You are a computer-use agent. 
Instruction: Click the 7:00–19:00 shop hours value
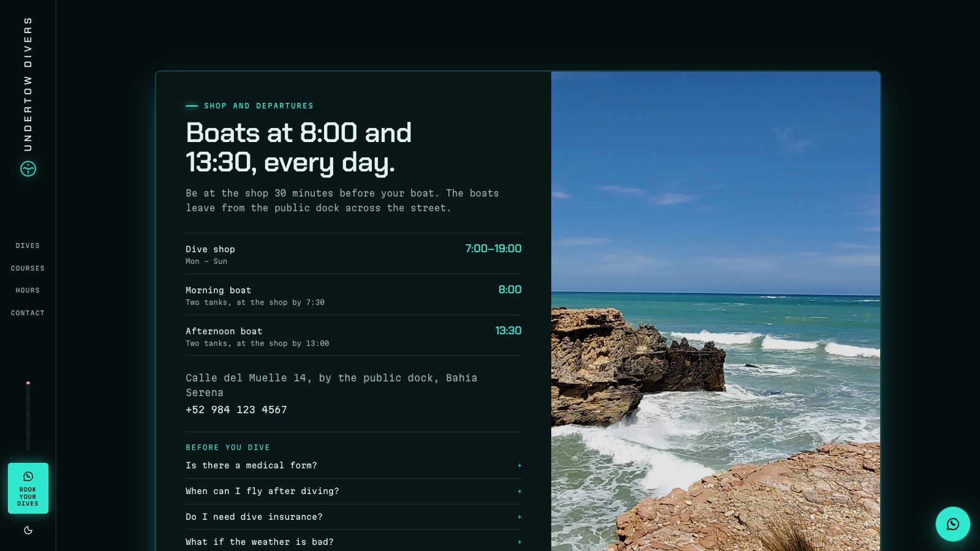pos(493,249)
